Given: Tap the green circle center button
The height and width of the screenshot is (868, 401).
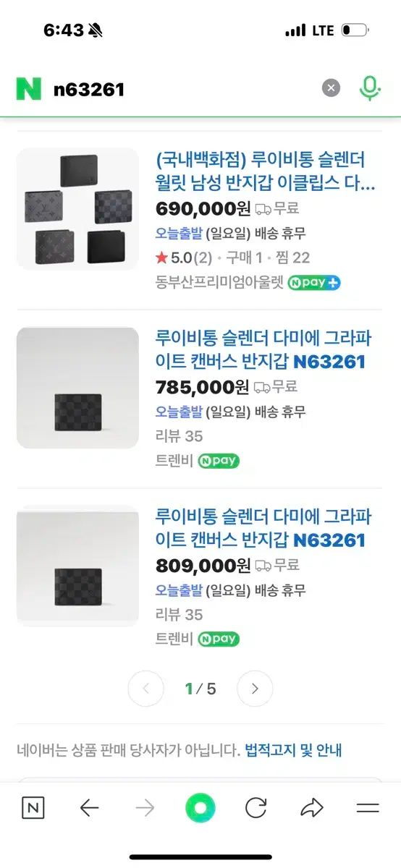Looking at the screenshot, I should coord(200,808).
